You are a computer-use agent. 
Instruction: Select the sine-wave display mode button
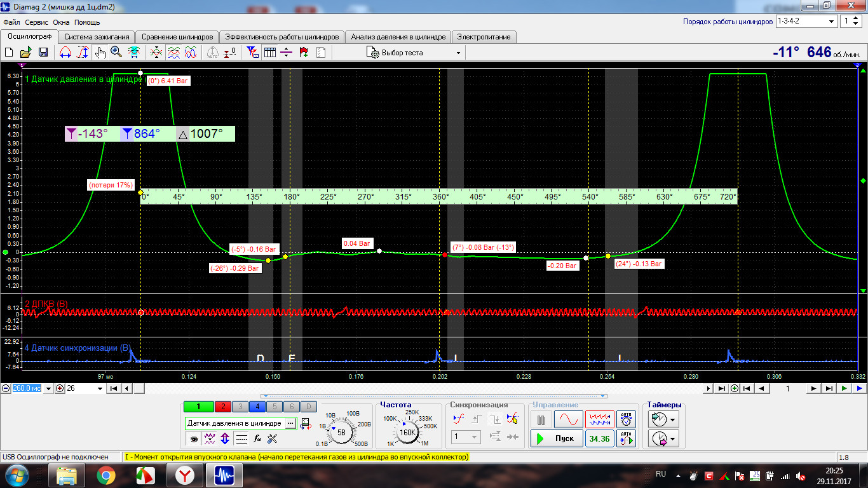tap(569, 419)
